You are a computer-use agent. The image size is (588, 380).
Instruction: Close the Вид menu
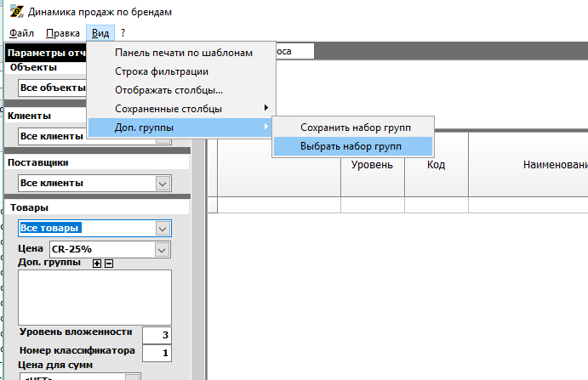pyautogui.click(x=100, y=33)
